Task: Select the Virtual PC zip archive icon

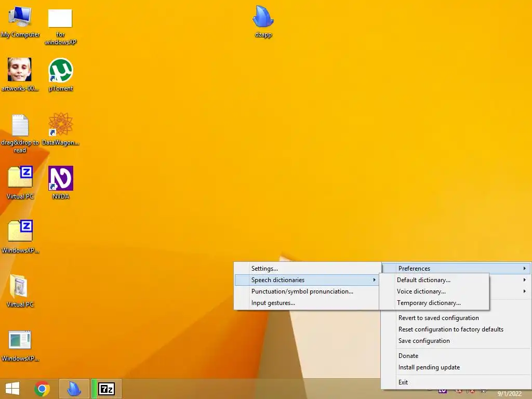Action: click(20, 182)
